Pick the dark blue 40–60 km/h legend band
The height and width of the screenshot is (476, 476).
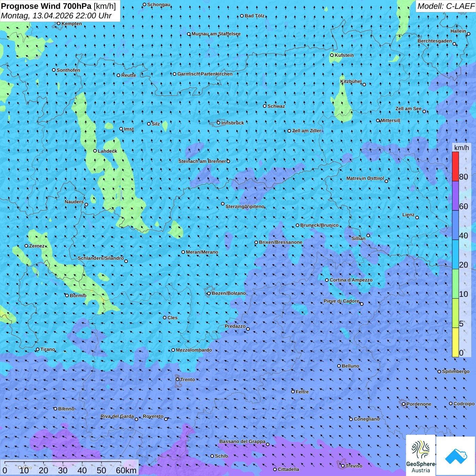(x=455, y=225)
